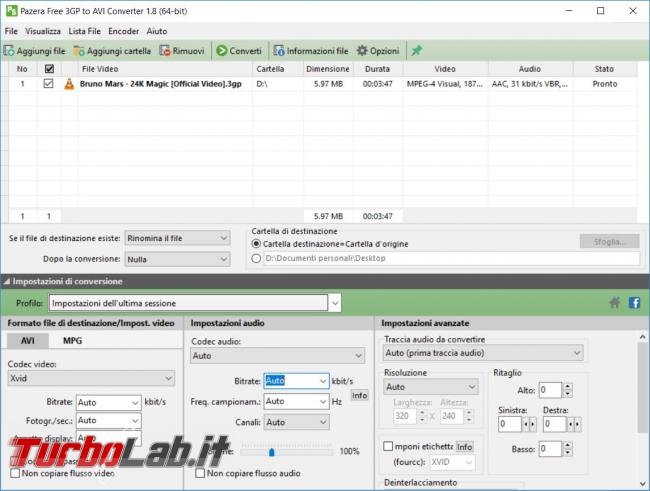The image size is (650, 491).
Task: Open the Risoluzione dropdown
Action: click(431, 387)
